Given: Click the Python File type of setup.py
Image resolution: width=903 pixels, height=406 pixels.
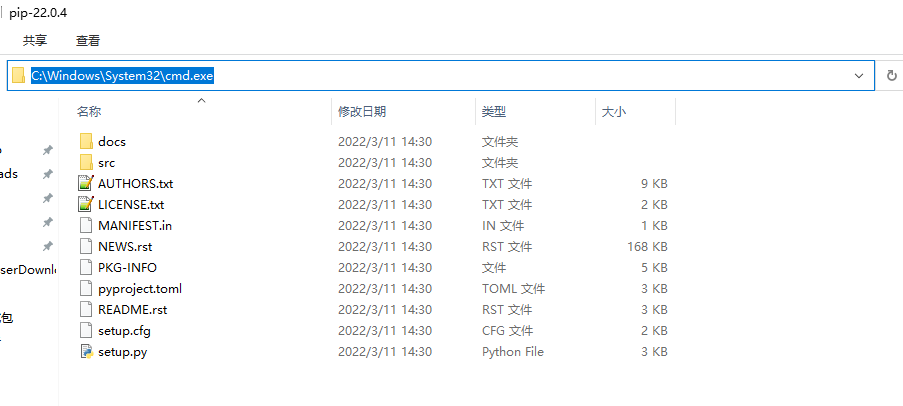Looking at the screenshot, I should [x=513, y=352].
